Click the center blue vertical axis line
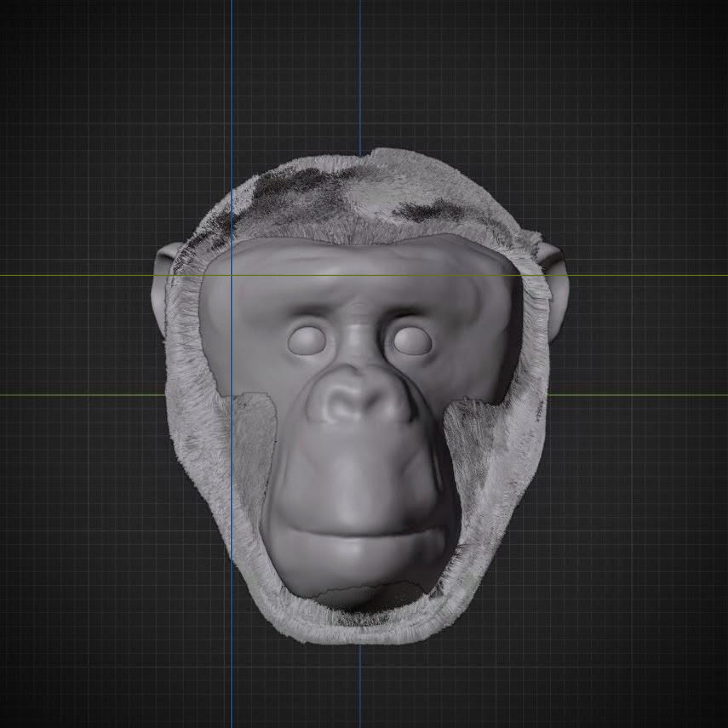This screenshot has height=728, width=728. pyautogui.click(x=360, y=75)
